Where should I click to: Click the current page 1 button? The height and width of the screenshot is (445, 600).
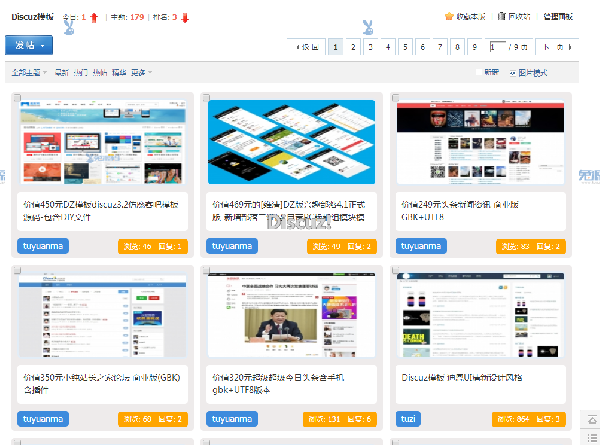(335, 47)
